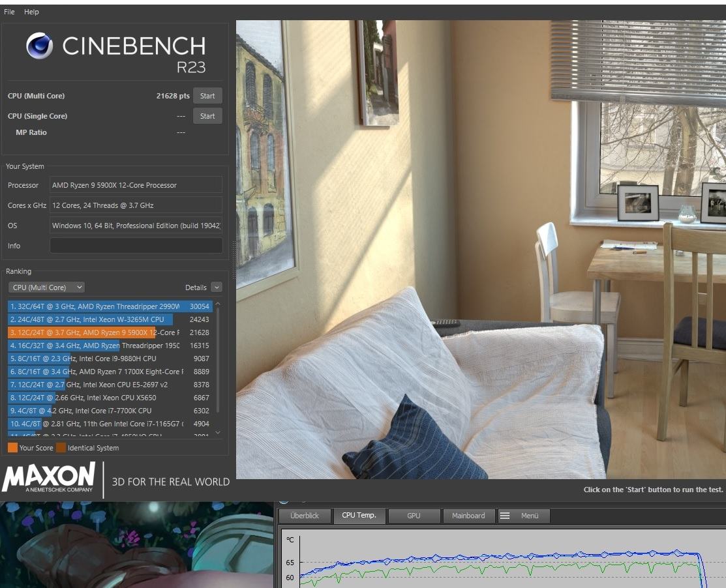Click the 'Start' button hint status text
The height and width of the screenshot is (588, 726).
(653, 490)
